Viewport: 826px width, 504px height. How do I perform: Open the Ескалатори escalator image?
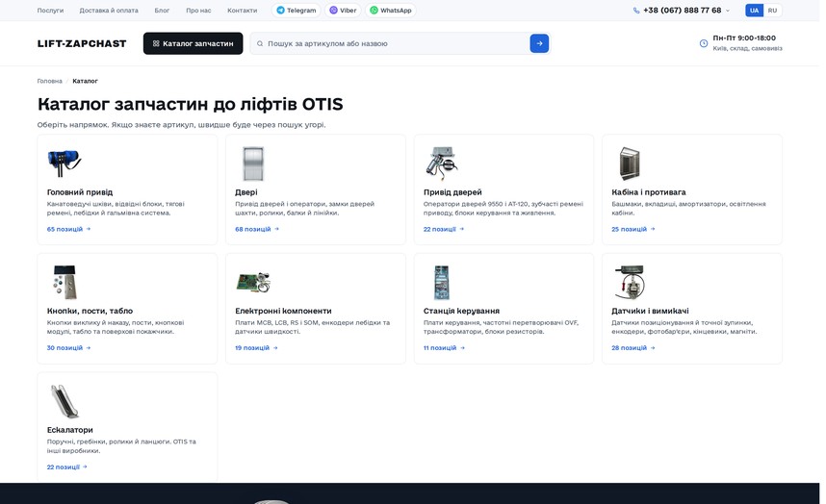pos(65,401)
